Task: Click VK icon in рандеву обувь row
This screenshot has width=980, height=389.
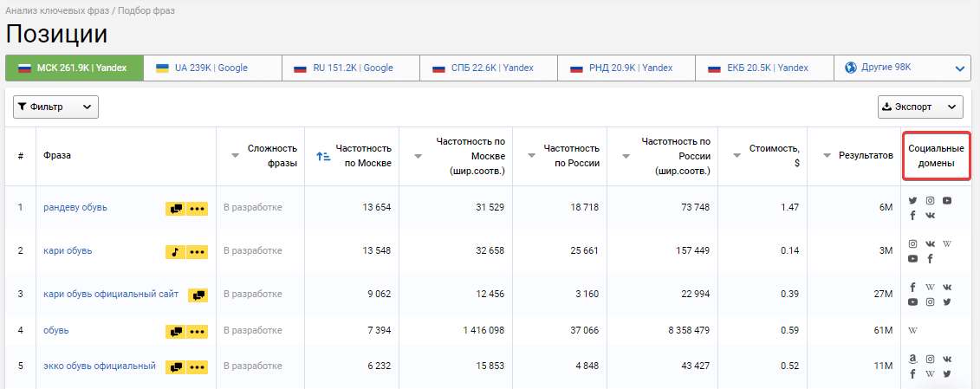Action: pyautogui.click(x=930, y=215)
